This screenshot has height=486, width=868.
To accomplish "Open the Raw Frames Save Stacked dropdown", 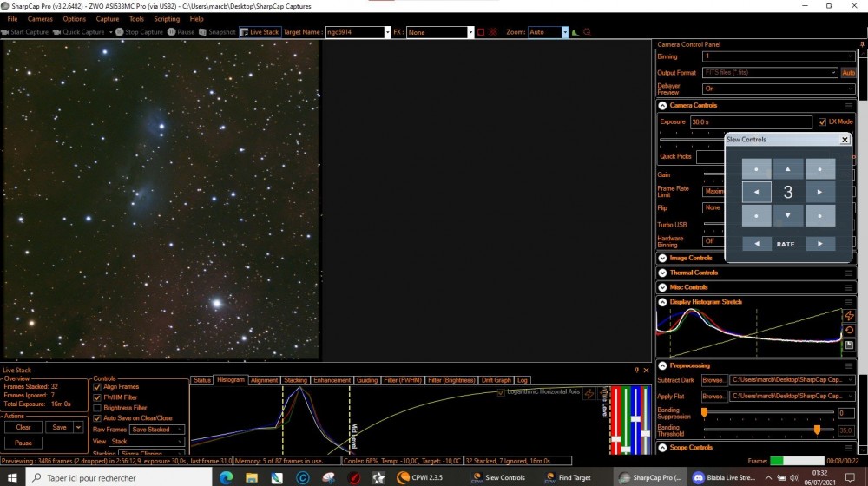I will pyautogui.click(x=157, y=430).
